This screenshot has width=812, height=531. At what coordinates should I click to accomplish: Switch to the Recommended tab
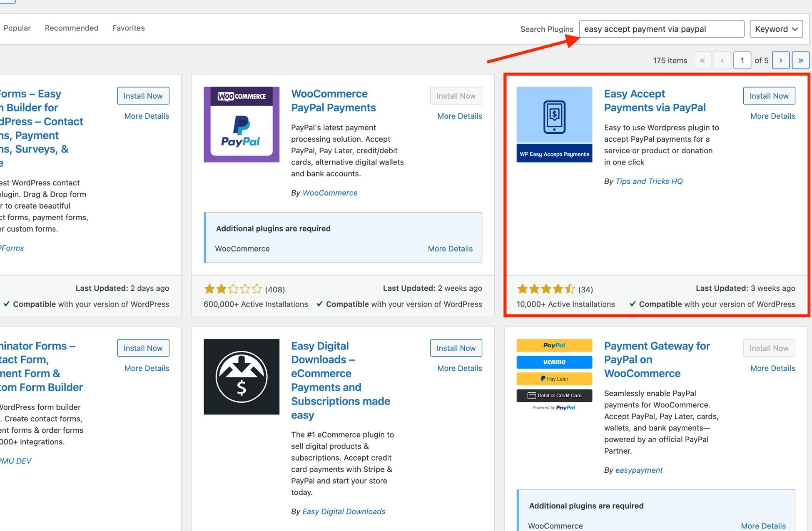click(x=72, y=28)
